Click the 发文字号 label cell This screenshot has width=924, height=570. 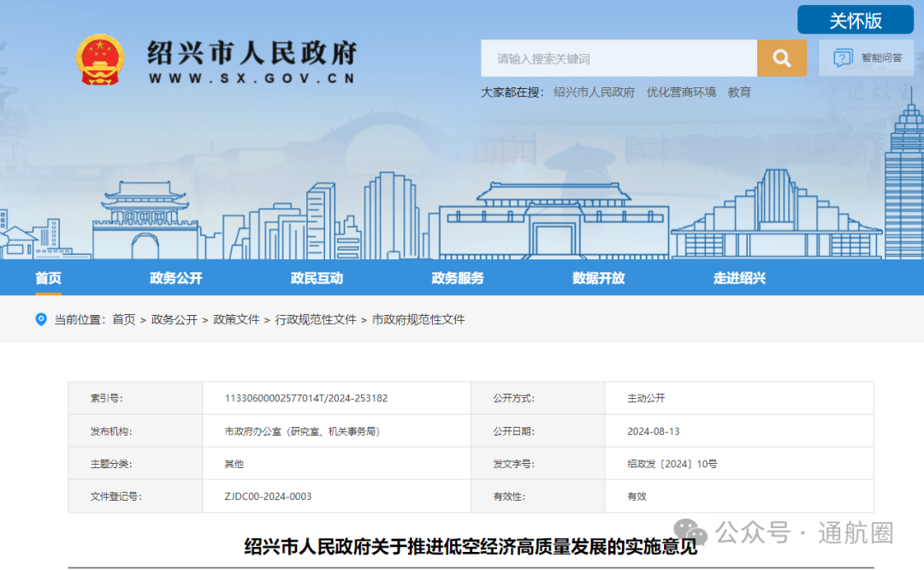tap(538, 464)
